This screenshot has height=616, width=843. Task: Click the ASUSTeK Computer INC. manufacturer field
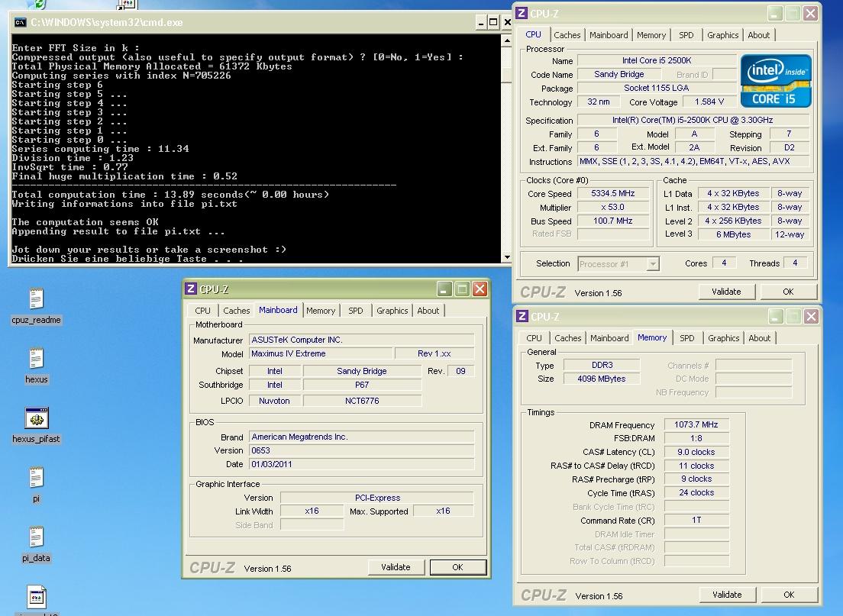tap(362, 340)
